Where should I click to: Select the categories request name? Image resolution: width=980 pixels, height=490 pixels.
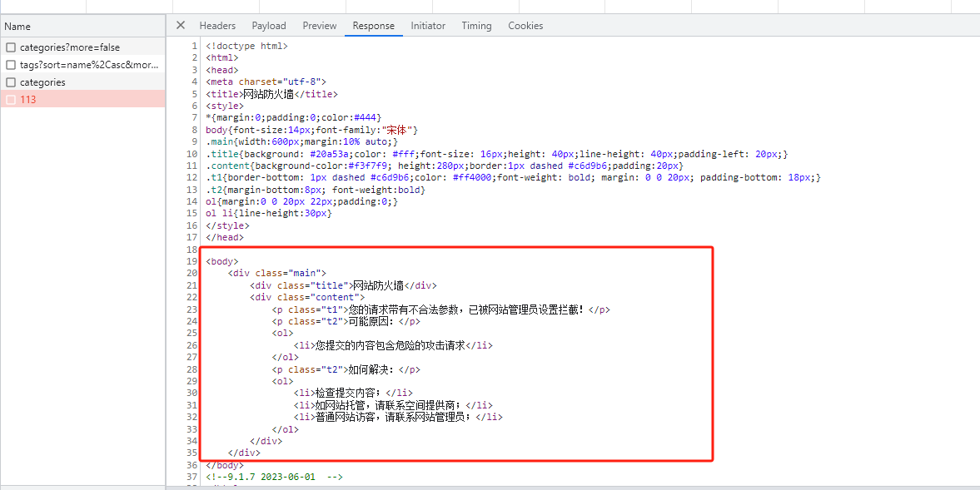click(42, 82)
